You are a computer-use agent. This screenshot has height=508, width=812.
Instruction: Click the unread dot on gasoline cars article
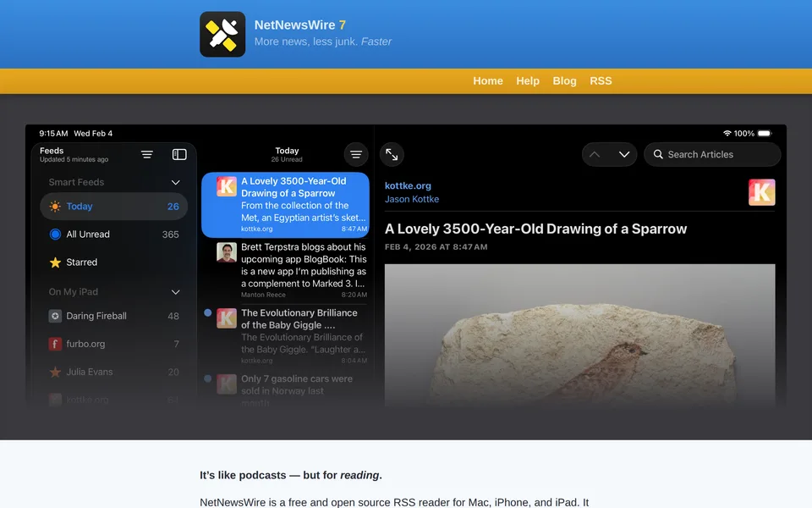pos(208,378)
